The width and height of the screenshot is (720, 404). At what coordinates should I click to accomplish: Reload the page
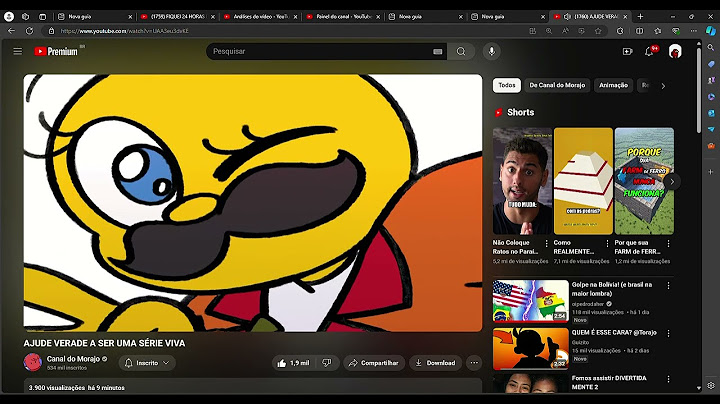[x=29, y=31]
